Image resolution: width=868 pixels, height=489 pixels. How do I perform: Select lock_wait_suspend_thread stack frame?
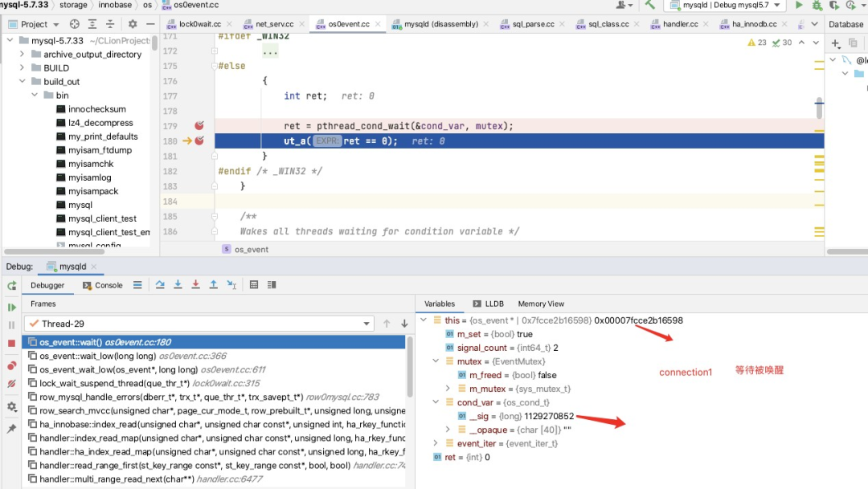(x=215, y=383)
